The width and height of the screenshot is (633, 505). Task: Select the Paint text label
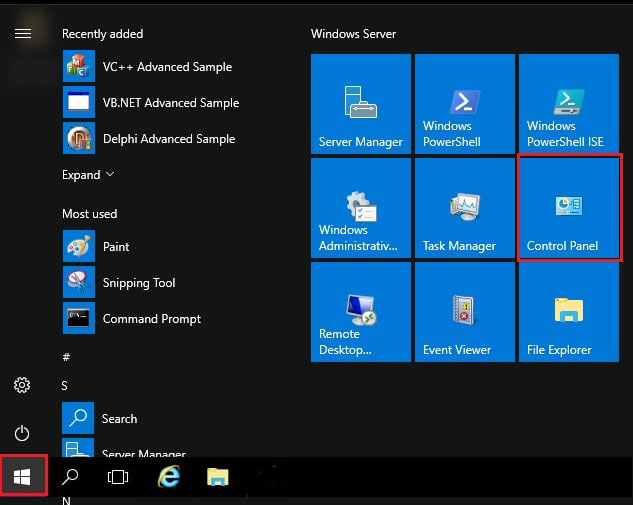pos(116,247)
